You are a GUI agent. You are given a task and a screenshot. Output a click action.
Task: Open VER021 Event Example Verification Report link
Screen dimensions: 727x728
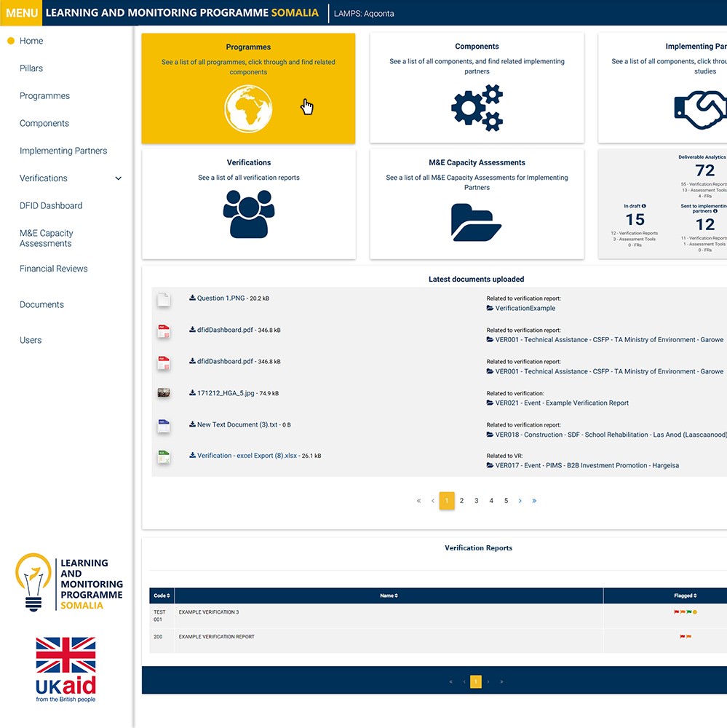tap(562, 403)
